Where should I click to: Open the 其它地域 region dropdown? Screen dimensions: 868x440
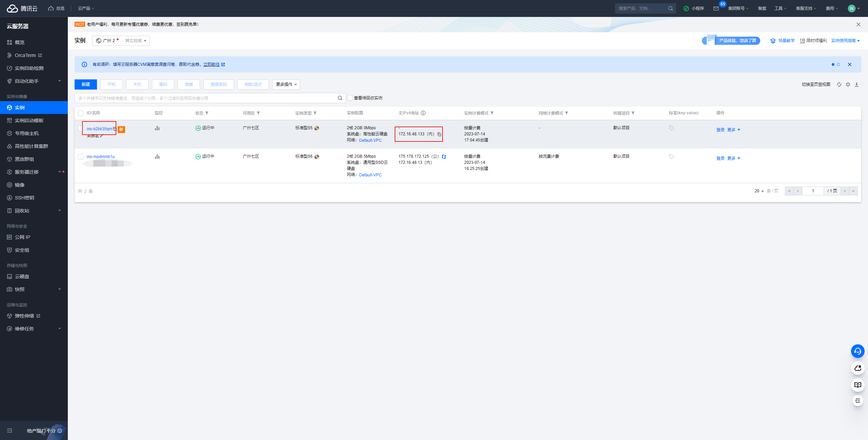[136, 41]
